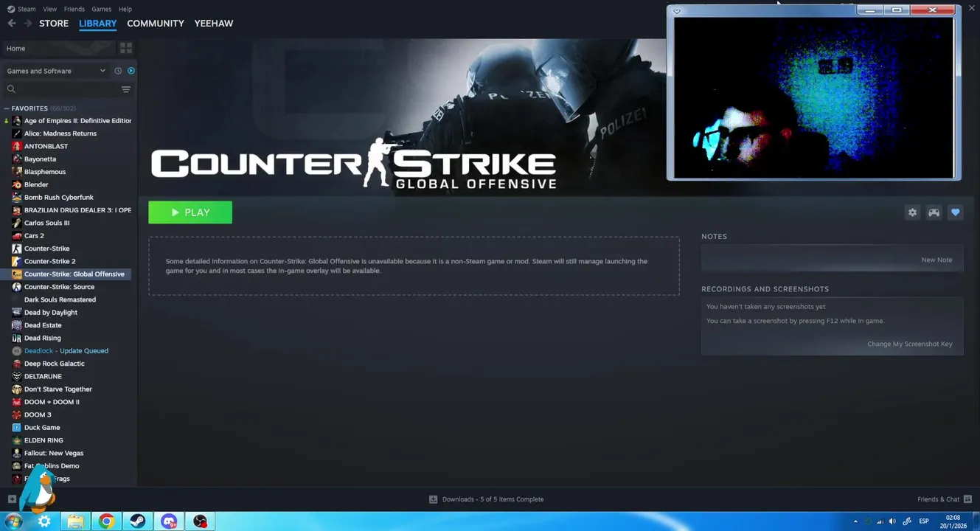
Task: Open controller settings icon
Action: [934, 212]
